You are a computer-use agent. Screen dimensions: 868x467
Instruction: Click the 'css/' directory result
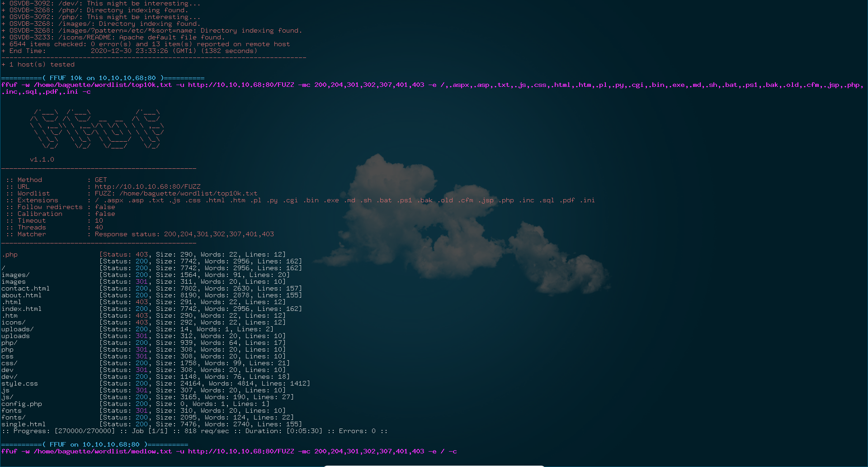(145, 363)
